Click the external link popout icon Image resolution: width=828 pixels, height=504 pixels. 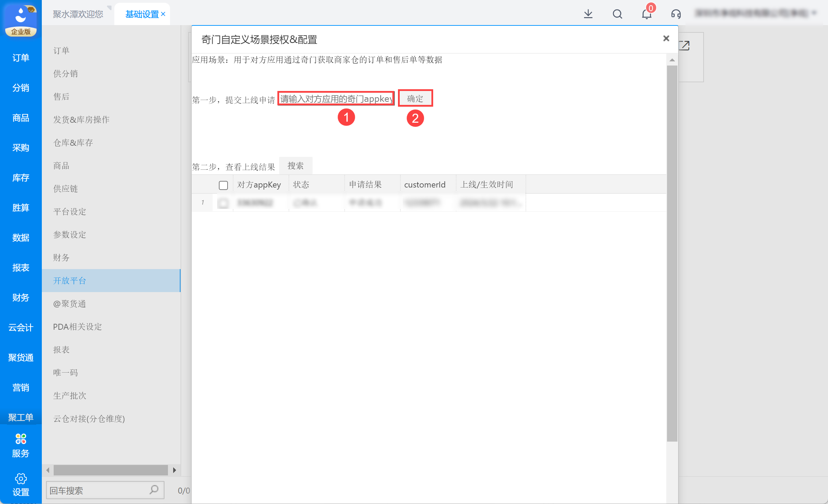pos(684,46)
